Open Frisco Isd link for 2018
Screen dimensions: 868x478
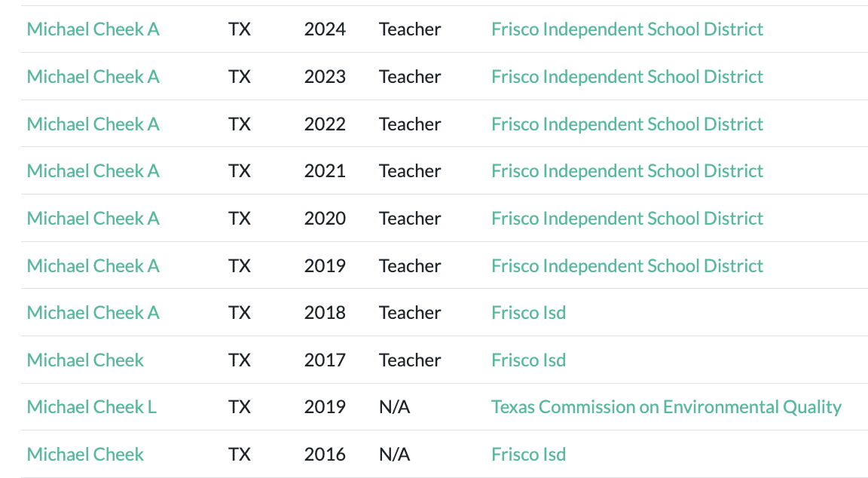pyautogui.click(x=528, y=313)
